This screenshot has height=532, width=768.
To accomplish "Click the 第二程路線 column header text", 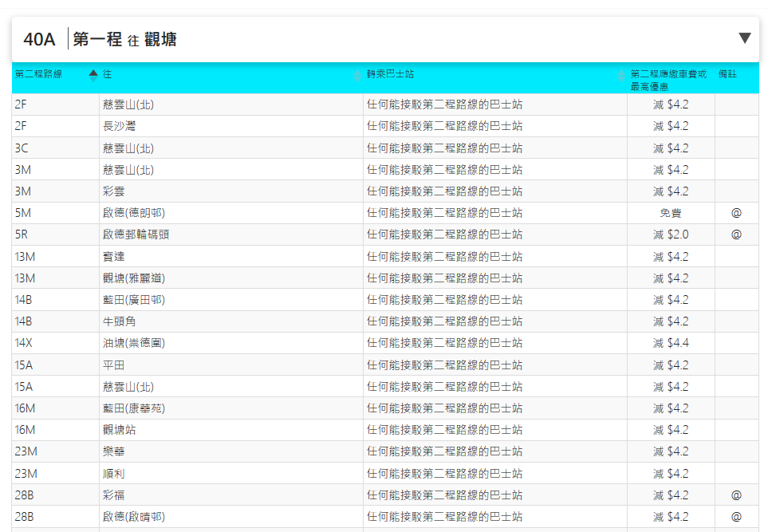I will tap(38, 74).
